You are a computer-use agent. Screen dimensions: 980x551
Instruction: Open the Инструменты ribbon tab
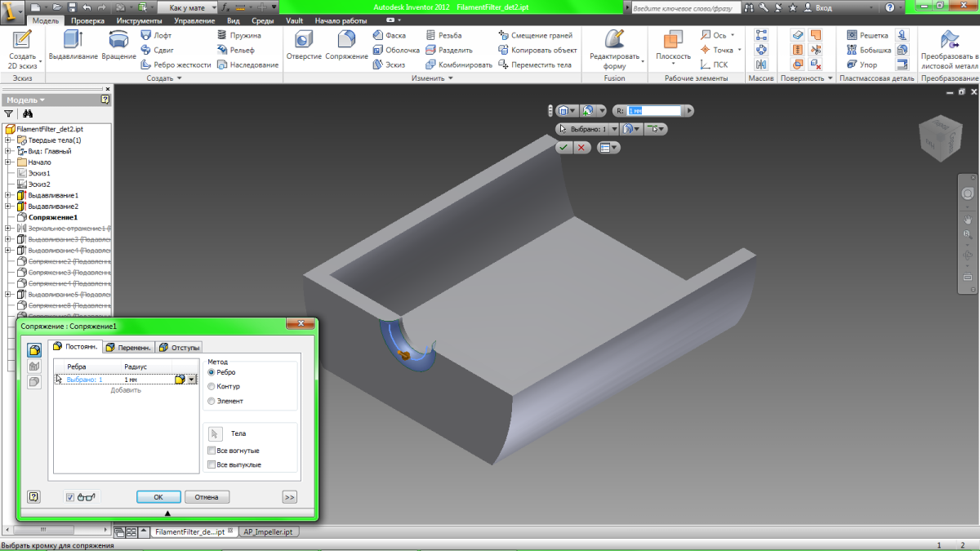(139, 20)
